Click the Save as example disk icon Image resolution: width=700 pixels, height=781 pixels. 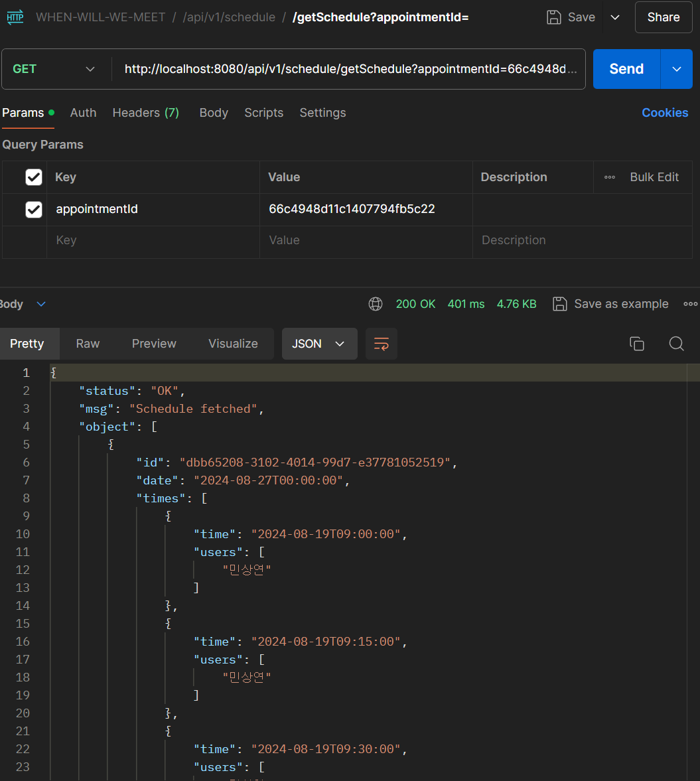(x=559, y=305)
